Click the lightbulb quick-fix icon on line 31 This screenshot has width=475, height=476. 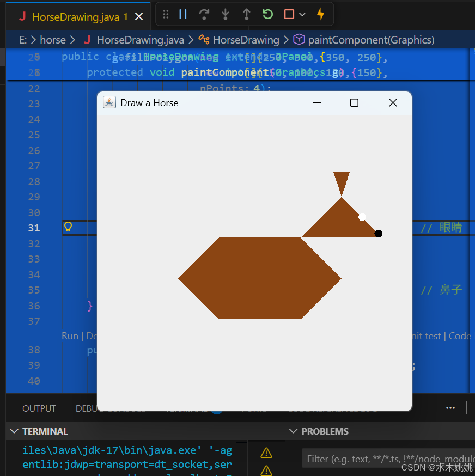pos(68,227)
